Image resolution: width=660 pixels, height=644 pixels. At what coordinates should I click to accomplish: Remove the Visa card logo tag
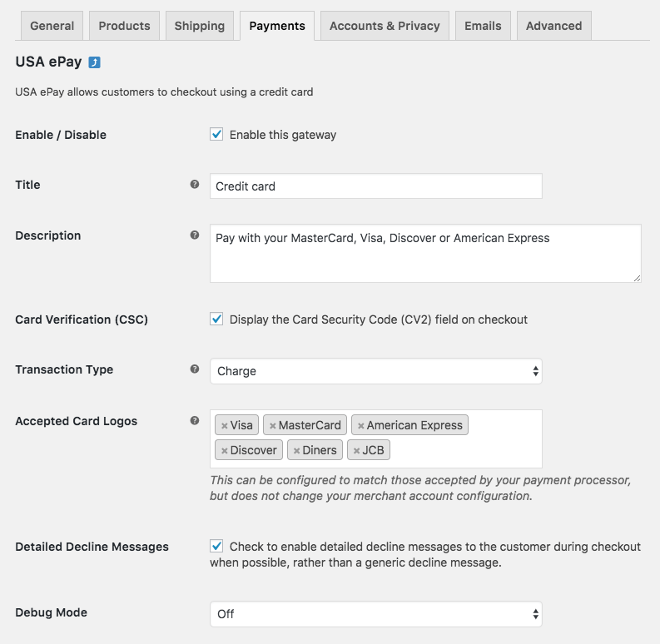coord(225,426)
